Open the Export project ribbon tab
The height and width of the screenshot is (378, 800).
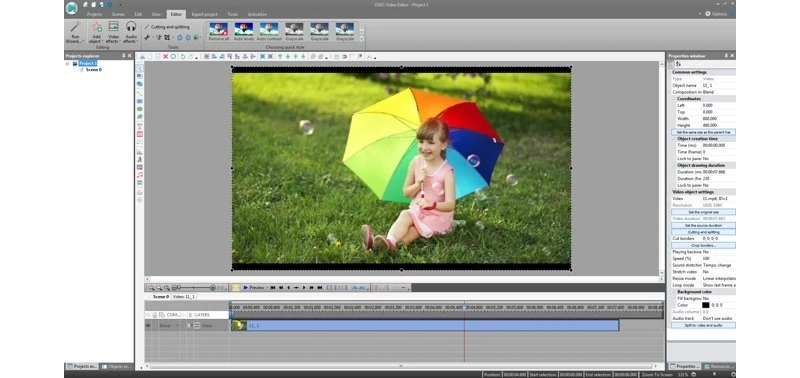coord(205,14)
